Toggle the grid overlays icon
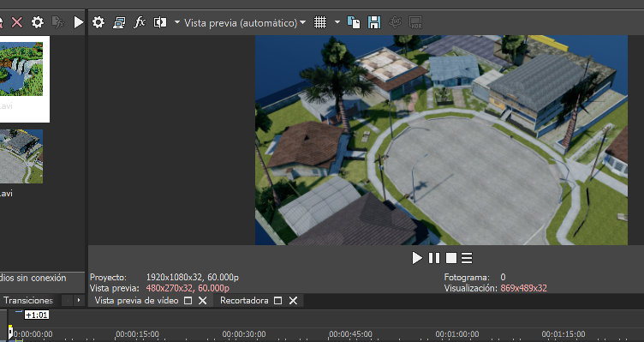The height and width of the screenshot is (342, 644). tap(320, 22)
